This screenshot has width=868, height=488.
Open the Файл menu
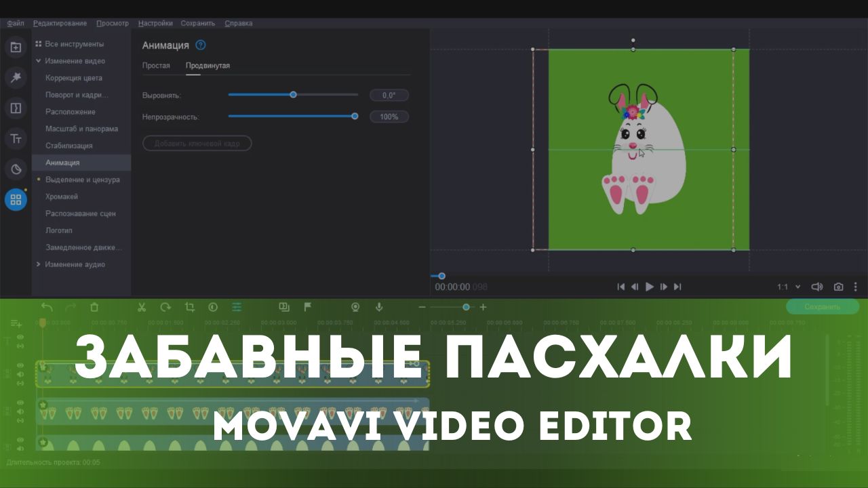(x=16, y=23)
